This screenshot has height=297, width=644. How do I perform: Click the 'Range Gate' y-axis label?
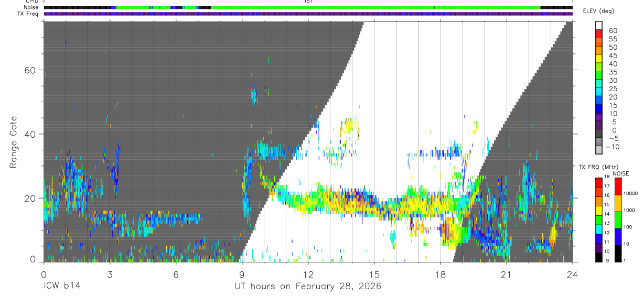coord(14,142)
